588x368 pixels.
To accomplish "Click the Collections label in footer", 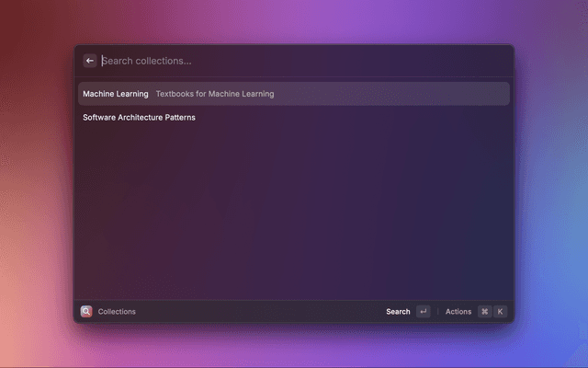I will 117,312.
